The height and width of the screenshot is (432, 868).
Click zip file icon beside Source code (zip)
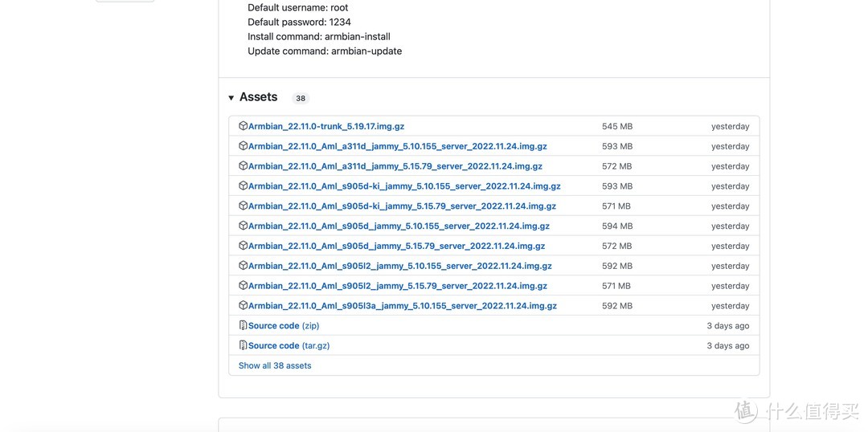pyautogui.click(x=243, y=325)
